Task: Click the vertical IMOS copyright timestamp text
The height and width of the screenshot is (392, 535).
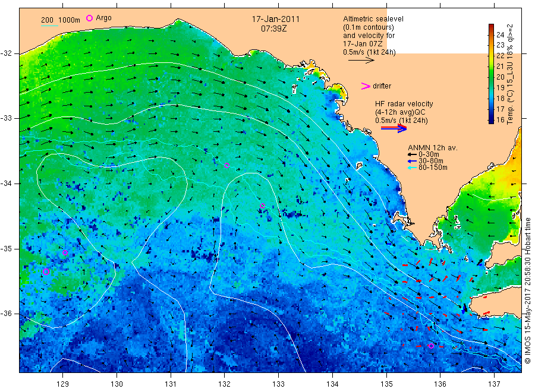Action: 527,290
